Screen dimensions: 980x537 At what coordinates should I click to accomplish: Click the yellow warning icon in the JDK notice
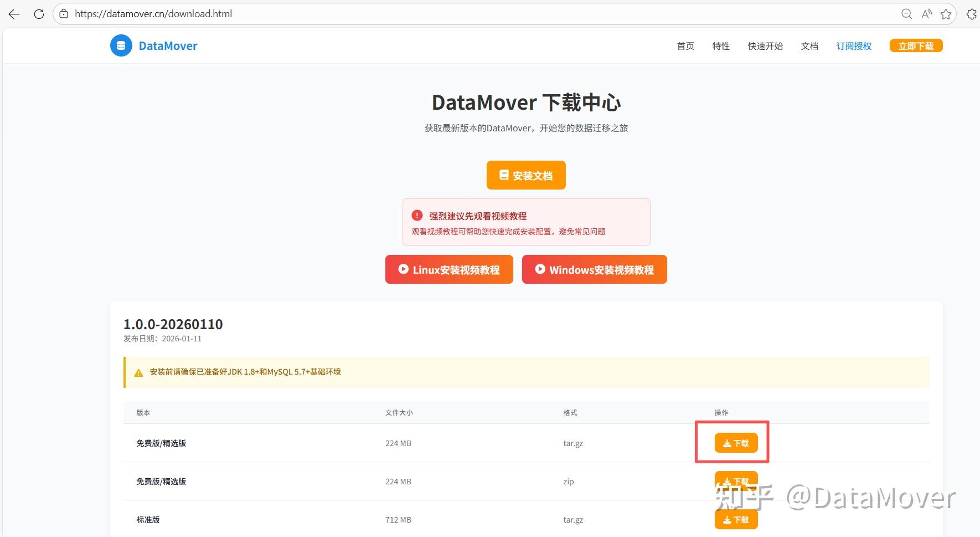click(x=138, y=372)
